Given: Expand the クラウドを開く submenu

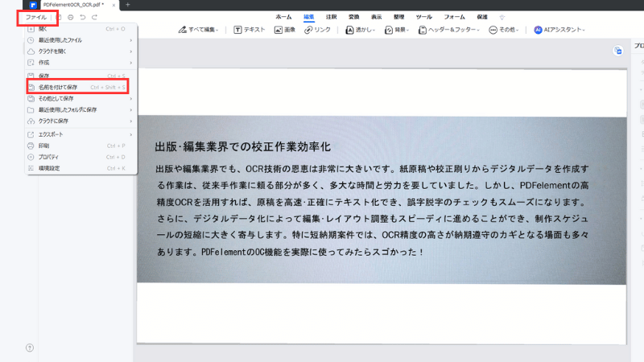Looking at the screenshot, I should pyautogui.click(x=81, y=51).
